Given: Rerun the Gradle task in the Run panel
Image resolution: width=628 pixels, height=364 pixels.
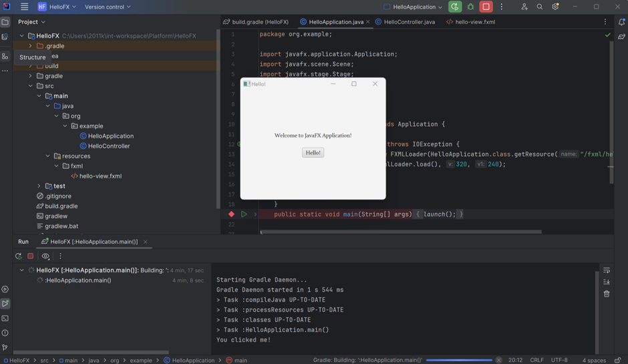Looking at the screenshot, I should pyautogui.click(x=19, y=256).
